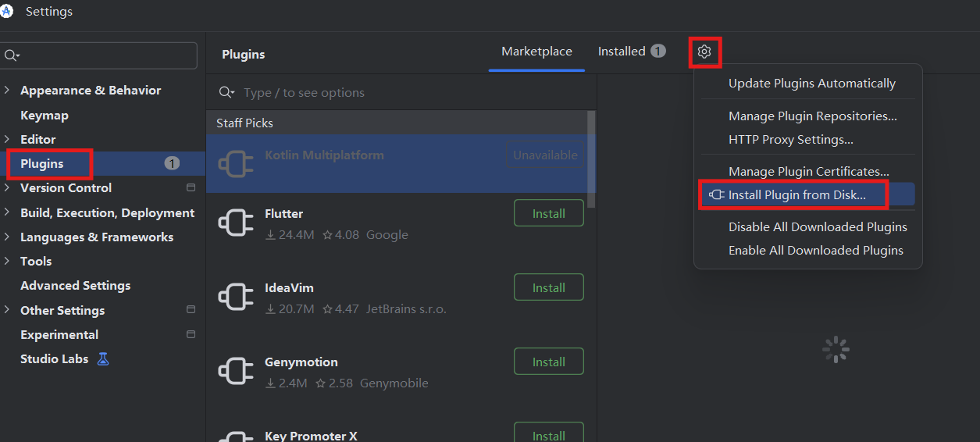Click the IdeaVim plugin name
980x442 pixels.
click(x=289, y=287)
